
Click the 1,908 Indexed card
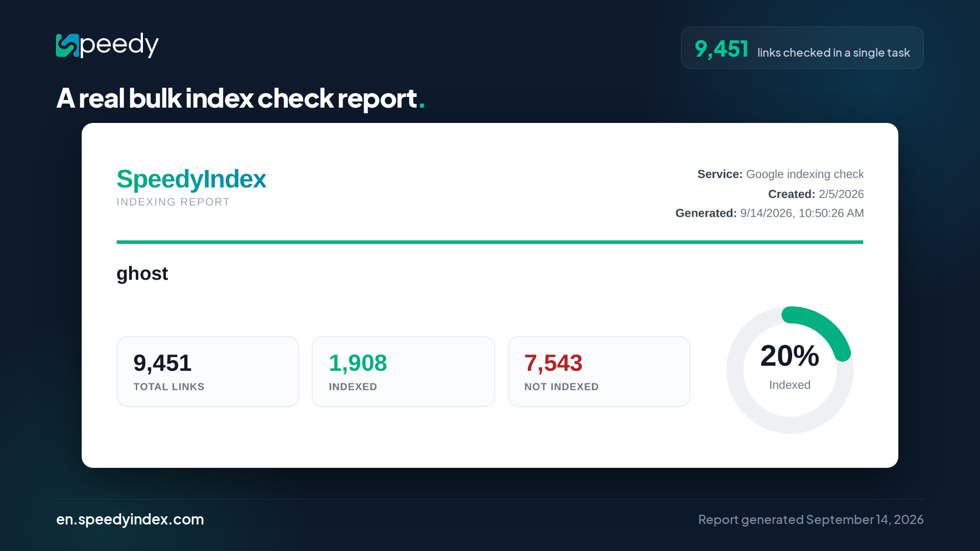[x=403, y=371]
